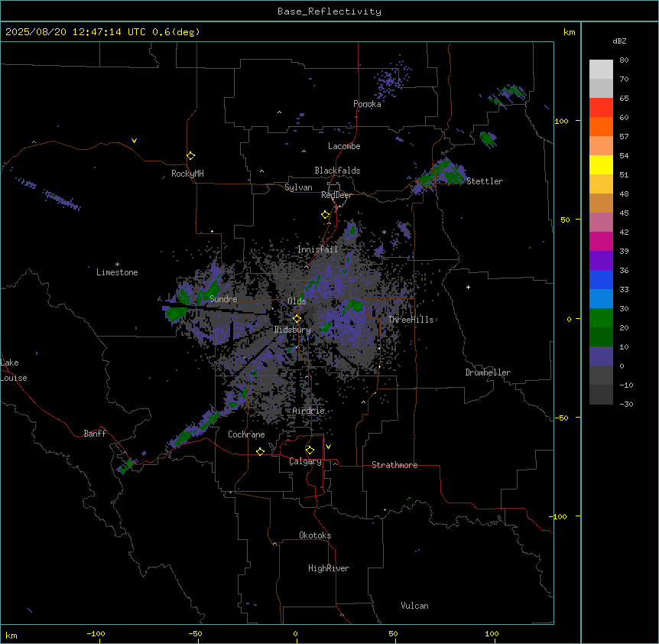Click the Strathmore label
Image resolution: width=659 pixels, height=644 pixels.
point(394,465)
